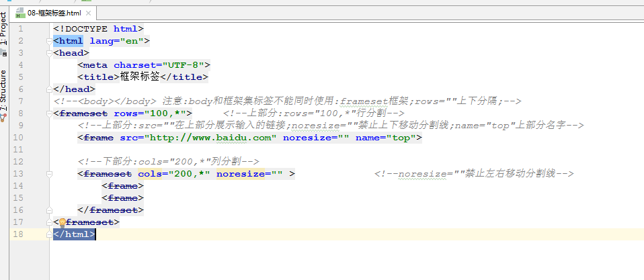The width and height of the screenshot is (644, 280).
Task: Close the 08-框架标签.html tab
Action: pyautogui.click(x=87, y=13)
